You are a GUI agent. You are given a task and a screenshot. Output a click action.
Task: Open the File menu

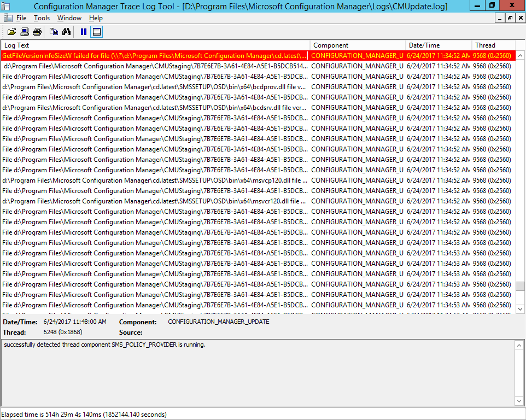tap(21, 18)
